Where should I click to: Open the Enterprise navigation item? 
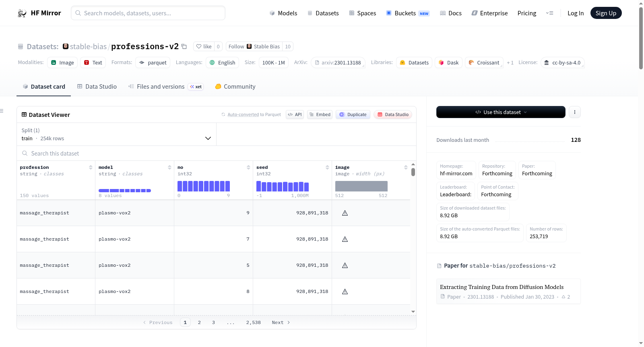point(490,13)
